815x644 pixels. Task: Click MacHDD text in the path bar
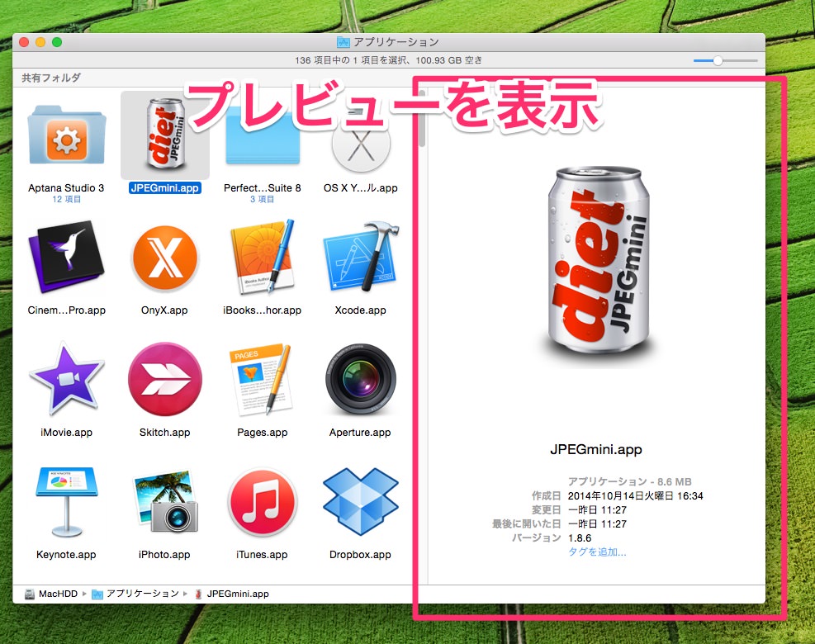point(58,594)
